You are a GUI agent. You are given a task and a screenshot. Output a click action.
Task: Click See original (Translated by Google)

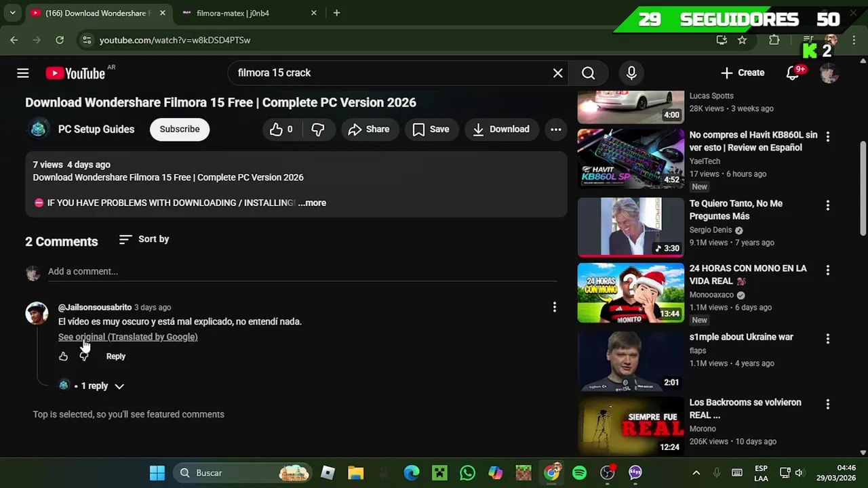(x=127, y=337)
